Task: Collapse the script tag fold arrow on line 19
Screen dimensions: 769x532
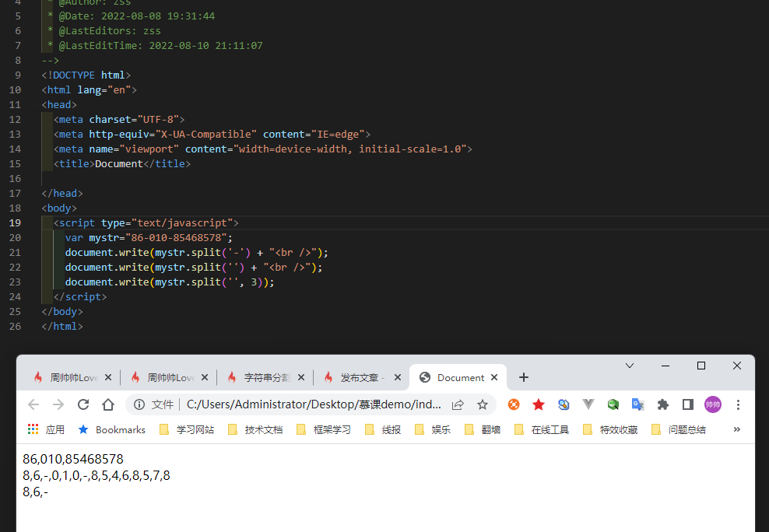Action: pos(33,222)
